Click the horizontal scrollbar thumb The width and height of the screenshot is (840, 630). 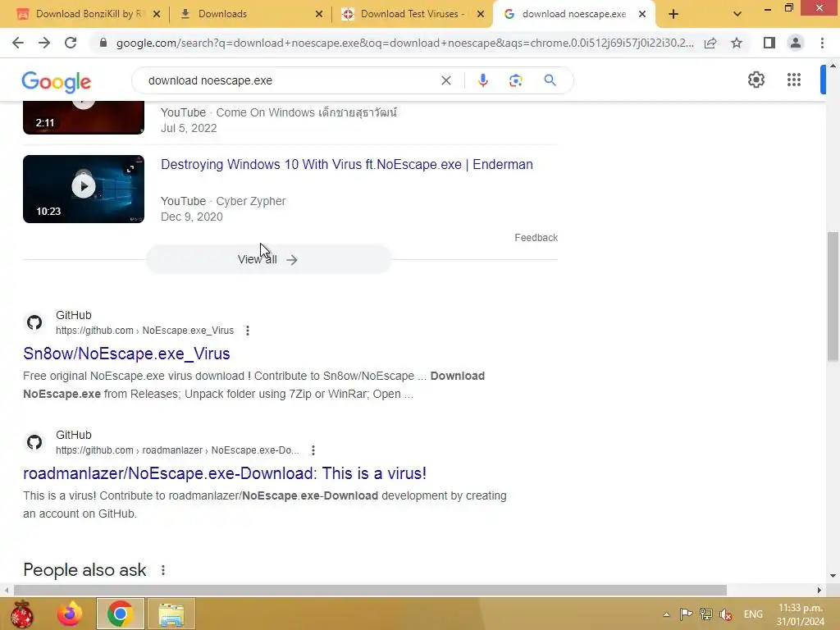370,591
